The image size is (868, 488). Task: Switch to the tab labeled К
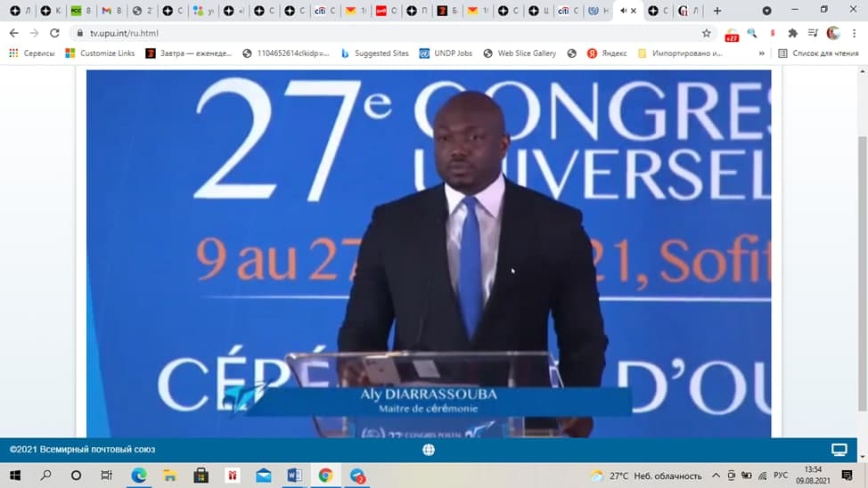coord(51,11)
